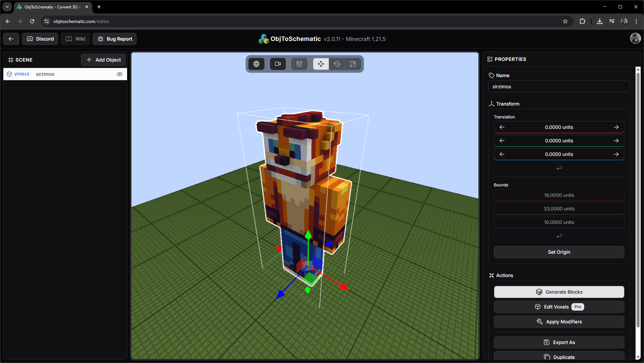644x363 pixels.
Task: Click the browser back arrow
Action: click(x=8, y=21)
